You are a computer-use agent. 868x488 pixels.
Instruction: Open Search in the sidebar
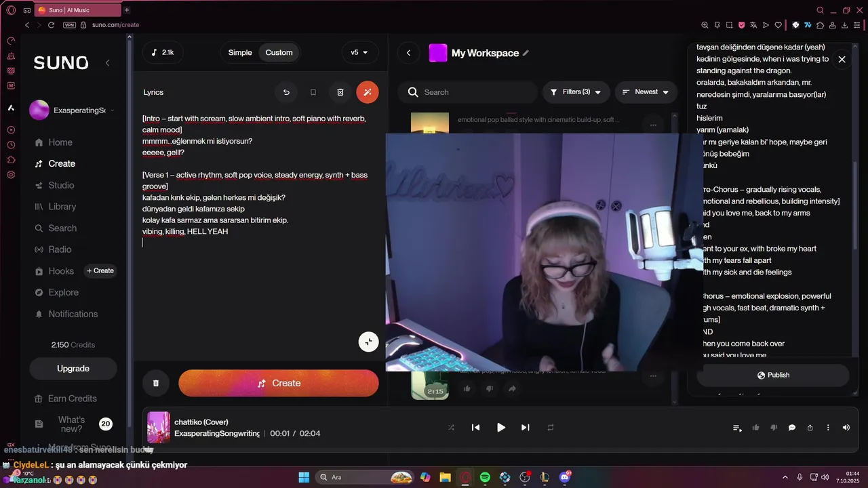pyautogui.click(x=56, y=228)
